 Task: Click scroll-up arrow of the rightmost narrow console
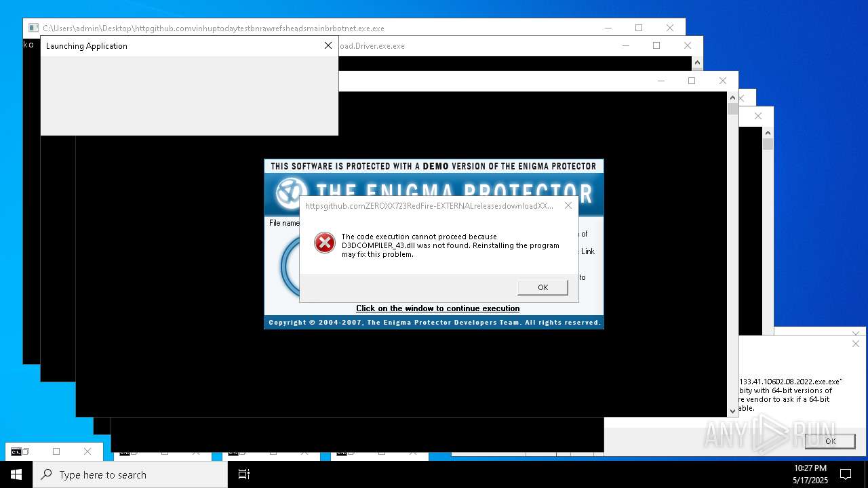pos(768,133)
